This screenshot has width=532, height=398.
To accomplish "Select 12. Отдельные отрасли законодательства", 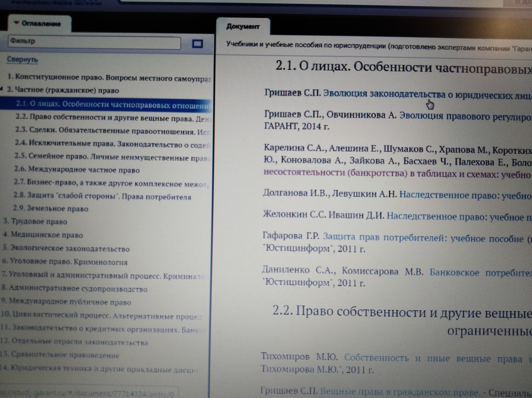I will pyautogui.click(x=74, y=342).
